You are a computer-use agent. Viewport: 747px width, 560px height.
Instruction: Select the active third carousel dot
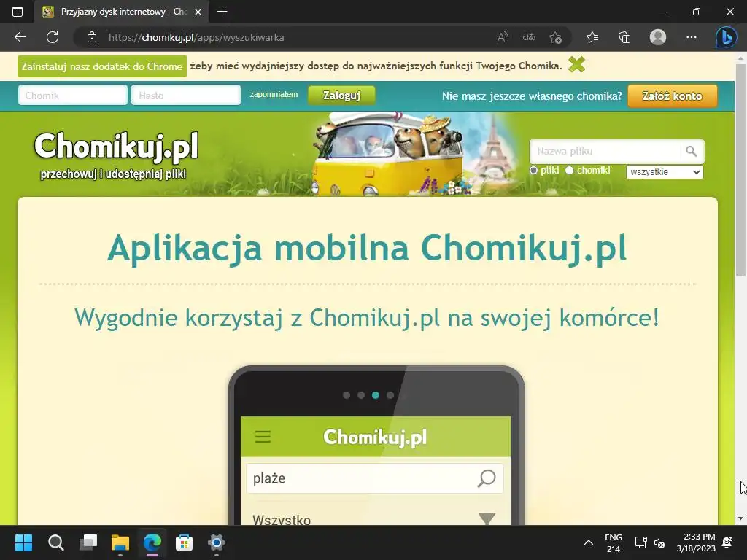coord(376,395)
